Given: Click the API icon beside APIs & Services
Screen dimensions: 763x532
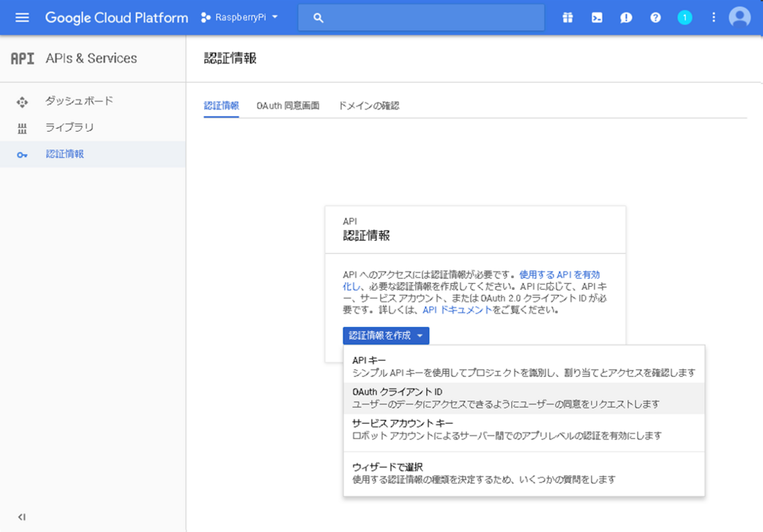Looking at the screenshot, I should tap(22, 58).
